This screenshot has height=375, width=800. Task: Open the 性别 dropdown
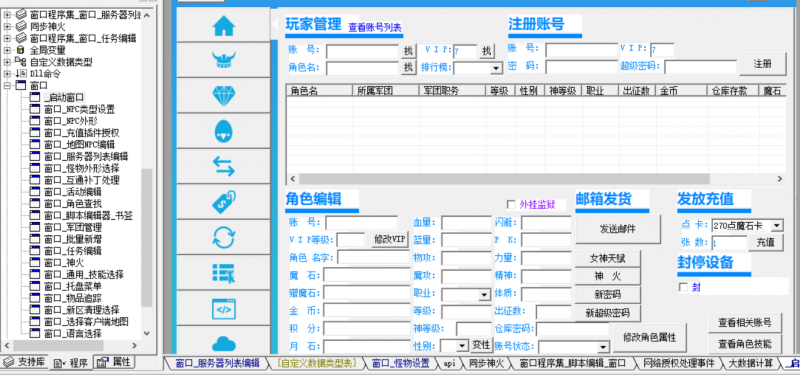point(462,346)
